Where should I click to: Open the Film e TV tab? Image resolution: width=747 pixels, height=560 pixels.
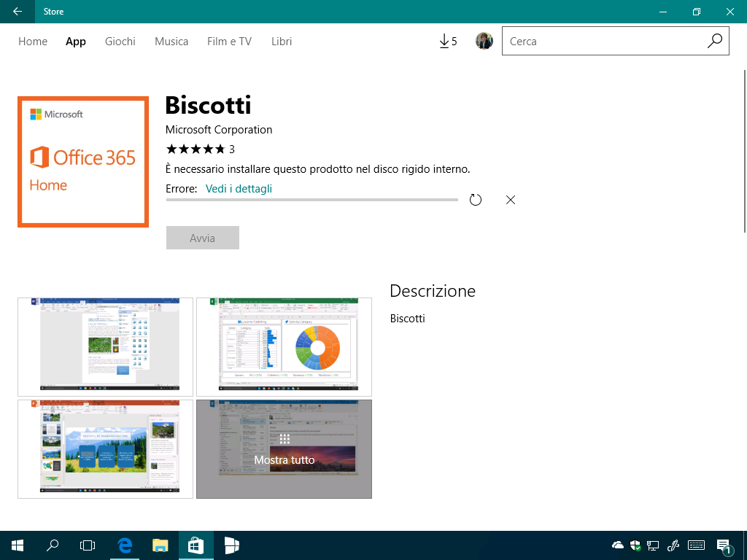point(229,42)
